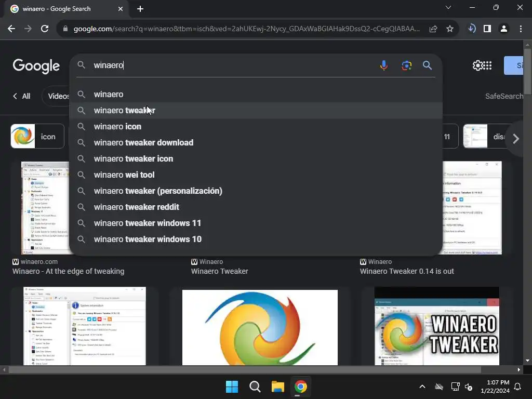The width and height of the screenshot is (532, 399).
Task: Open tab search chevron in title bar
Action: click(x=448, y=7)
